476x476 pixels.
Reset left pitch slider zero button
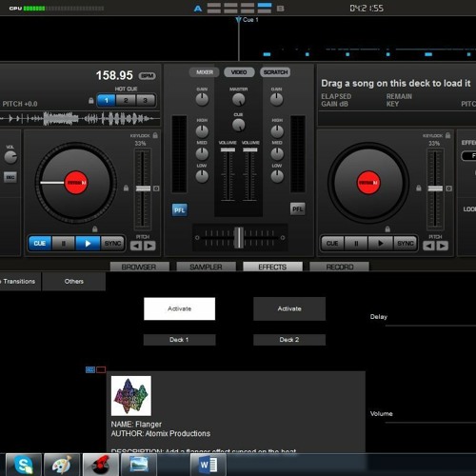click(156, 188)
